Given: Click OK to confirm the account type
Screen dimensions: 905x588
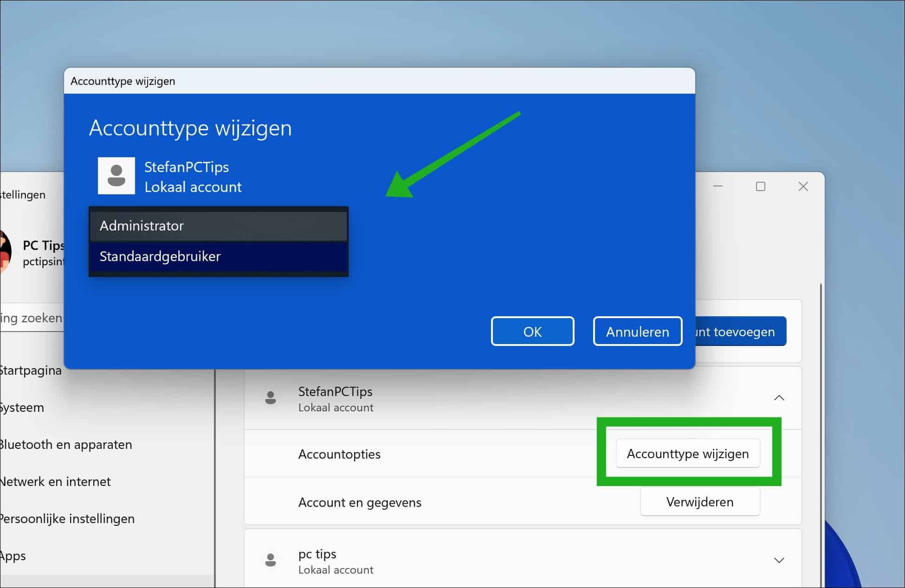Looking at the screenshot, I should 532,331.
